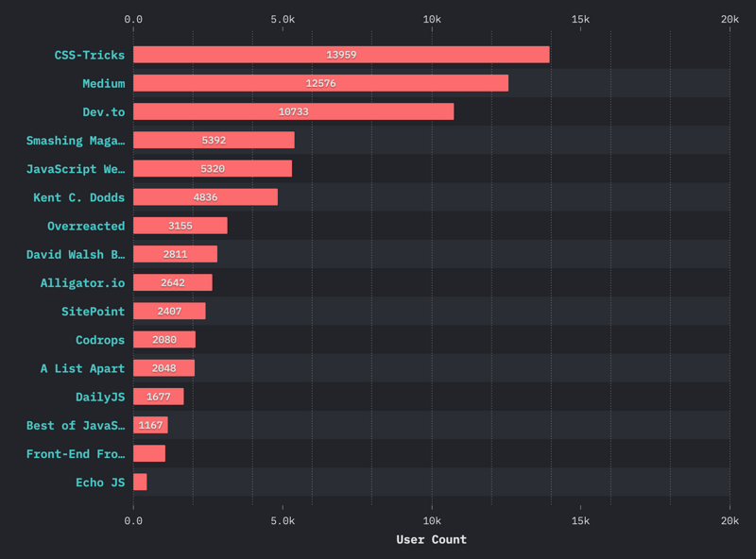Click the DailyJS bar showing 1677
The width and height of the screenshot is (756, 559).
(x=159, y=397)
